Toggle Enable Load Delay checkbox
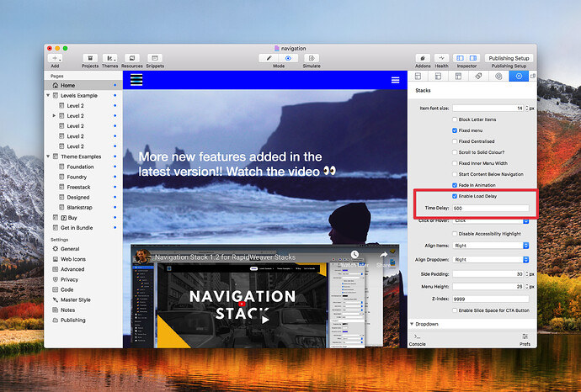 coord(455,196)
